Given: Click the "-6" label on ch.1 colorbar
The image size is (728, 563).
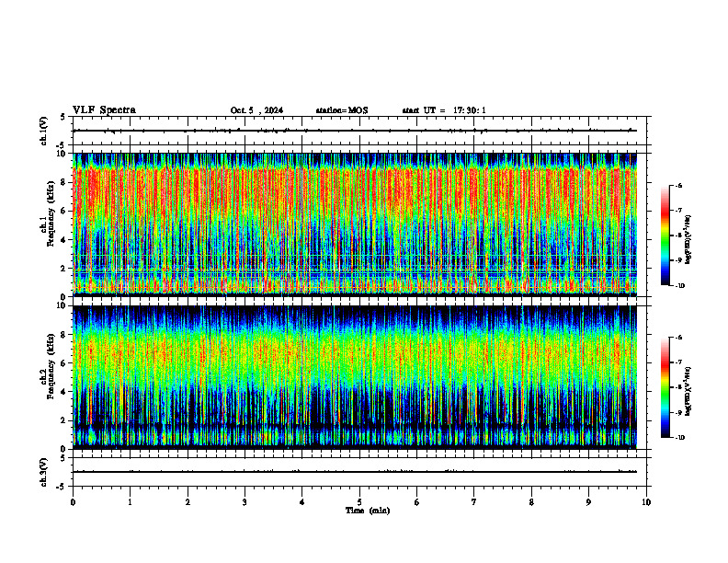Looking at the screenshot, I should coord(678,185).
